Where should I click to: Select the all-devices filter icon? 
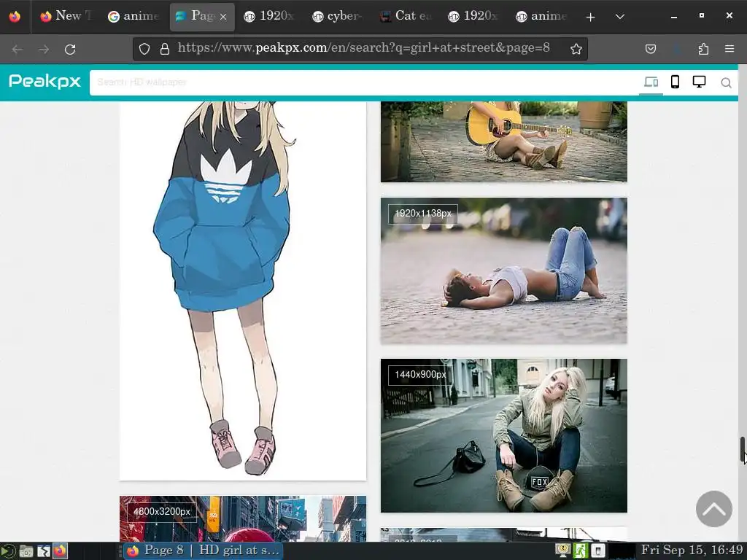point(651,82)
